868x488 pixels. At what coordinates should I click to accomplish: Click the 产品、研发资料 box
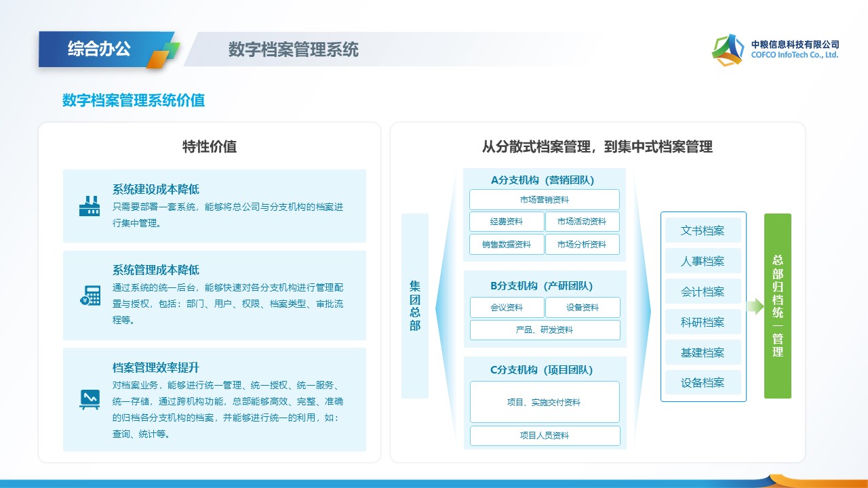tap(544, 329)
